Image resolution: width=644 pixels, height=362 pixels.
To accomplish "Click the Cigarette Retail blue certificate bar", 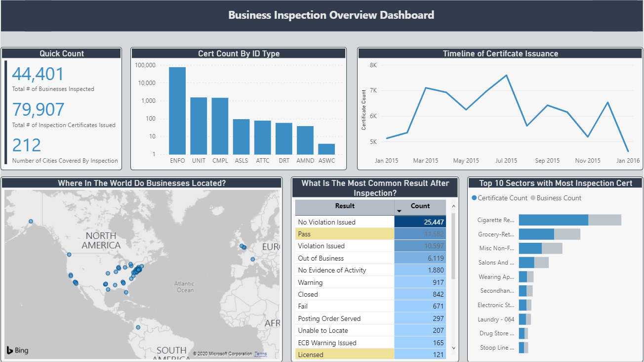I will point(553,220).
